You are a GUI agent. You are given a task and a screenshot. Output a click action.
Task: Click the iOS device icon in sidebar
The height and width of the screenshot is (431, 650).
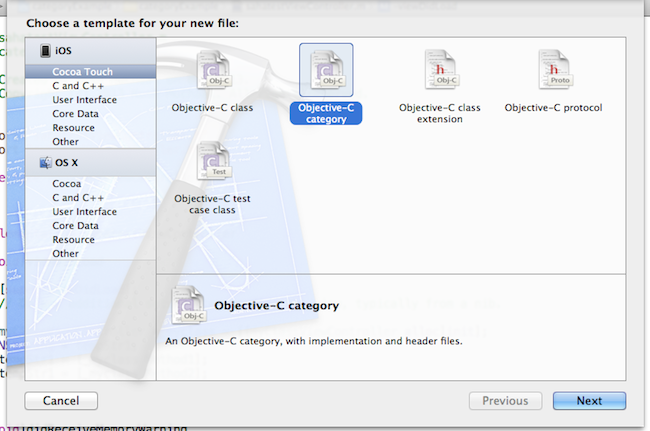tap(46, 51)
